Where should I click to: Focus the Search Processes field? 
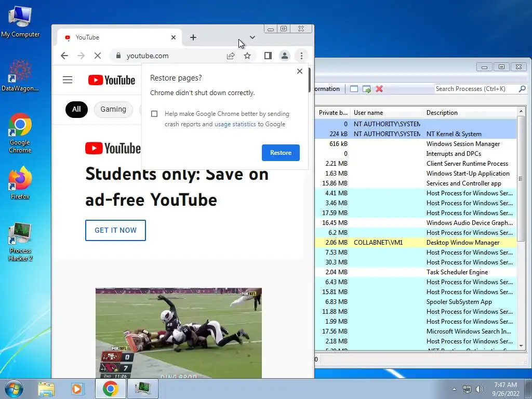point(476,89)
